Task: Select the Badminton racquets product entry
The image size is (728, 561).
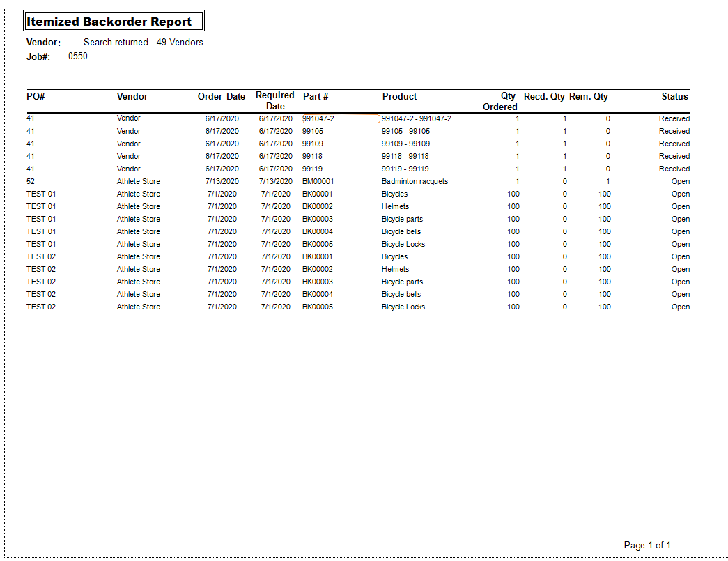Action: click(x=415, y=181)
